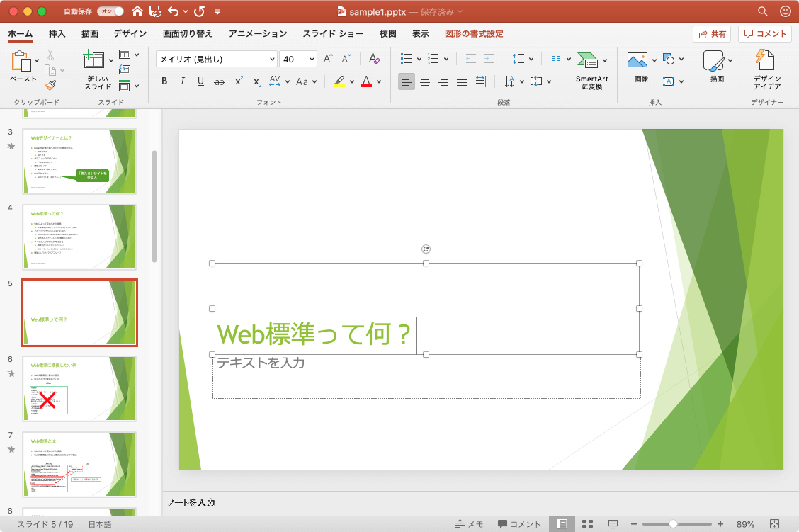
Task: Increase list indent level
Action: coord(489,59)
